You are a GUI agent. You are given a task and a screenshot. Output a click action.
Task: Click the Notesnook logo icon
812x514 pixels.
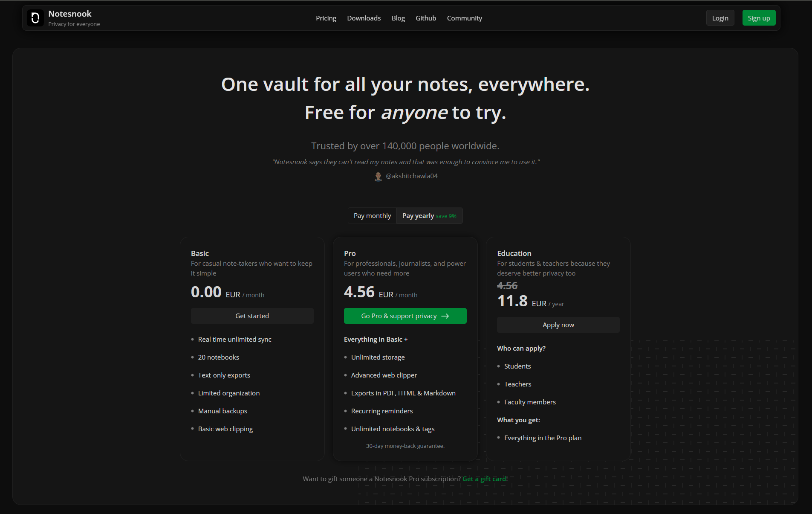[x=35, y=18]
